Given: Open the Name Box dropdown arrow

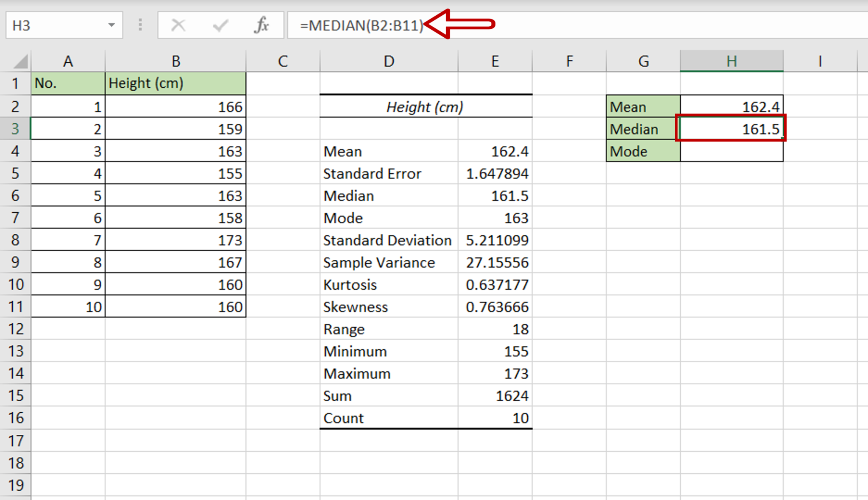Looking at the screenshot, I should tap(111, 25).
